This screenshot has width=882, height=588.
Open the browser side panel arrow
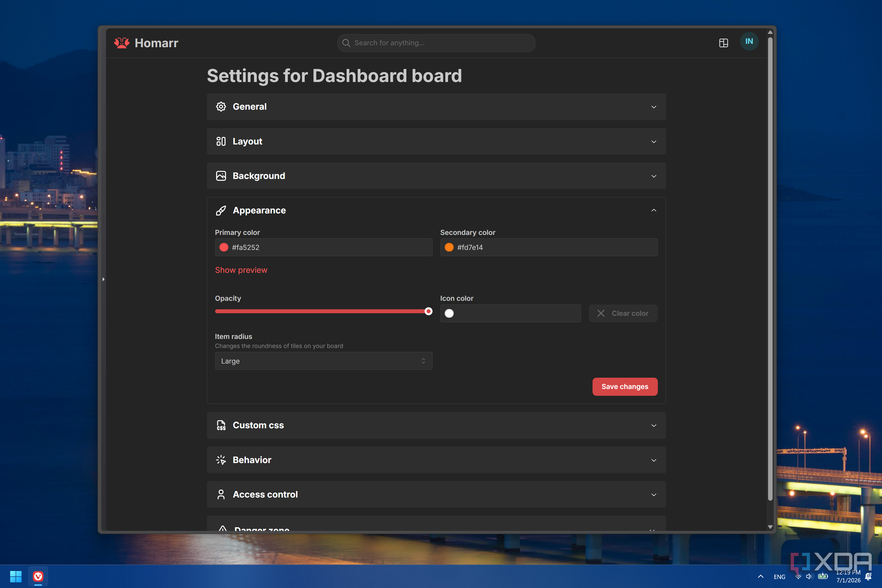tap(103, 279)
